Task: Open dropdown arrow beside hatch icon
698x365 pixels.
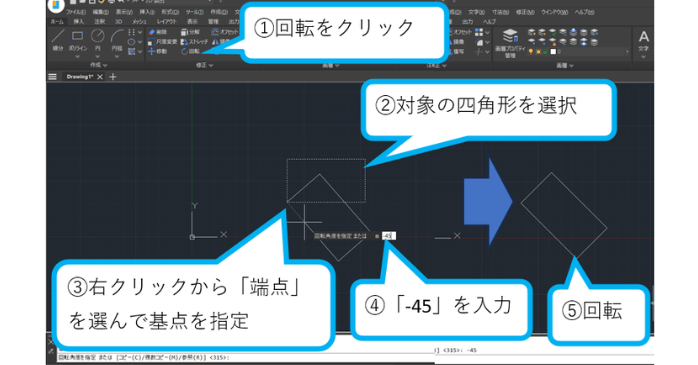Action: coord(140,51)
